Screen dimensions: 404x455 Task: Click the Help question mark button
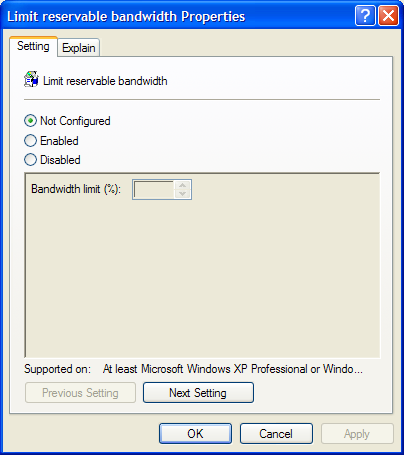pos(365,15)
